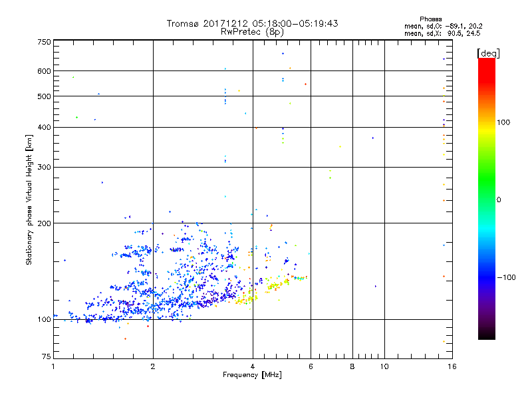
Task: Click the y-axis tick label '200'
Action: coord(44,223)
